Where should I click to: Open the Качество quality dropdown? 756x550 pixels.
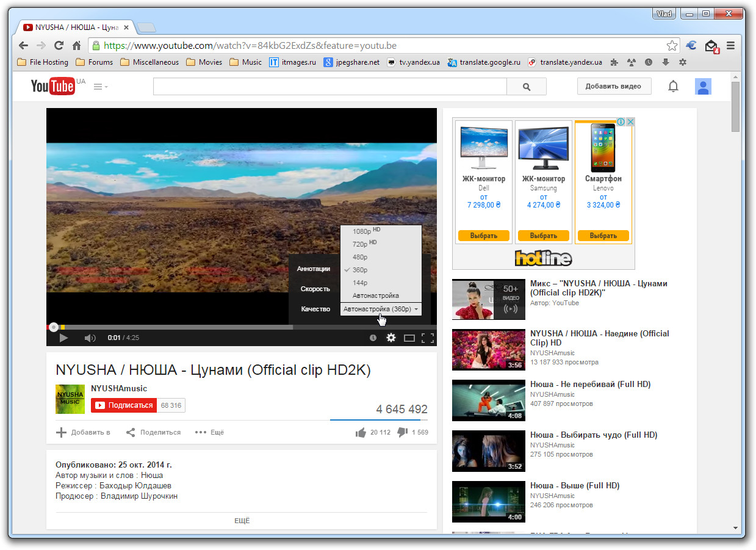tap(381, 309)
